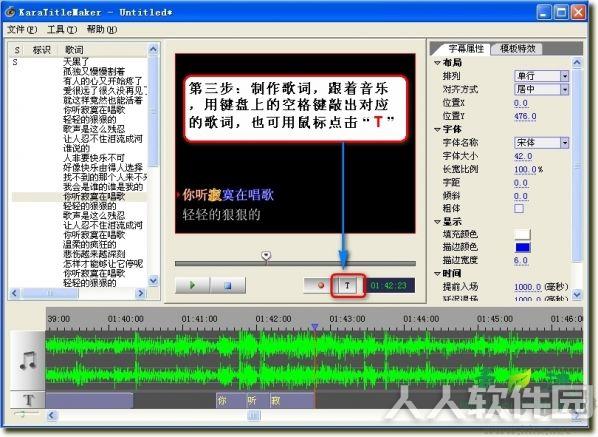
Task: Click the T lyric marking button
Action: [347, 285]
